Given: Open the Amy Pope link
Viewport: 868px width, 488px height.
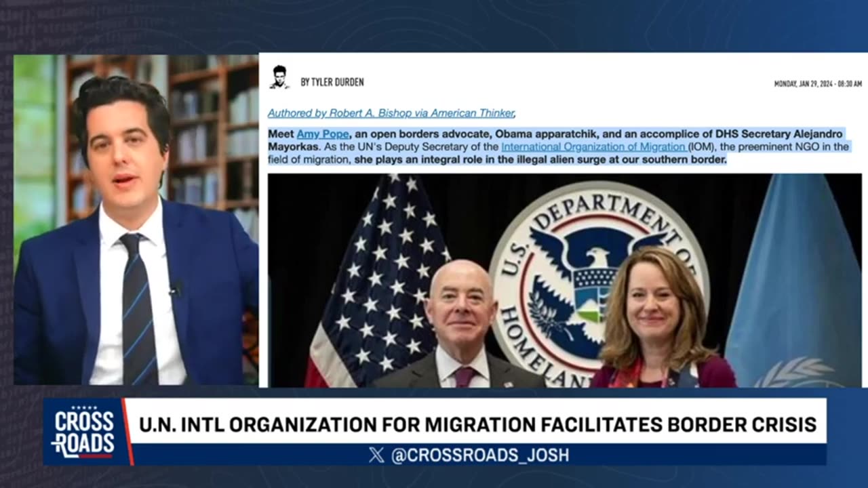Looking at the screenshot, I should click(x=323, y=134).
